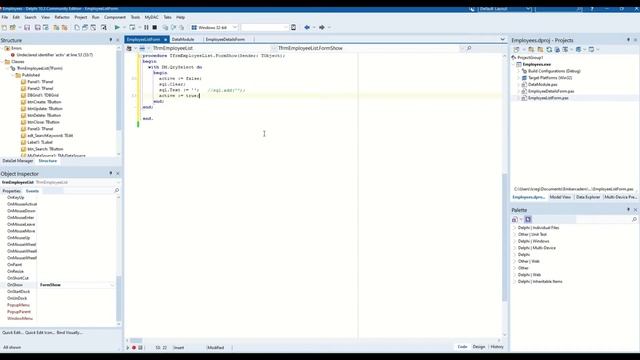
Task: Click the Open file toolbar icon
Action: [13, 27]
